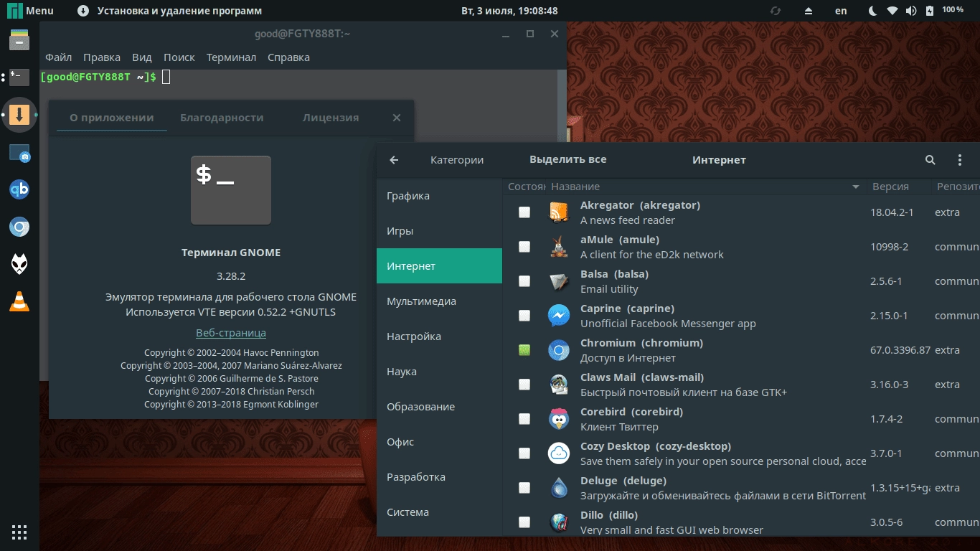Screen dimensions: 980x551
Task: Launch qBittorrent from the dock
Action: [19, 190]
